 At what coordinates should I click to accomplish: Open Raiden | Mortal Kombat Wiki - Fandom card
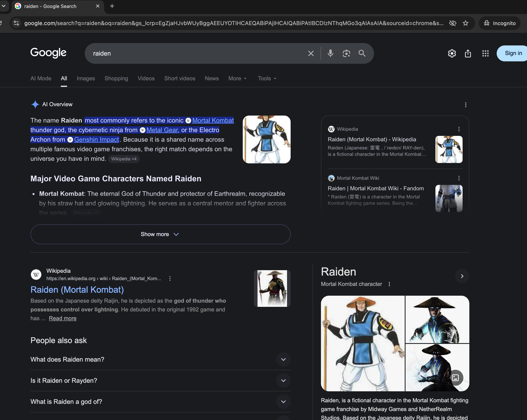tap(376, 188)
